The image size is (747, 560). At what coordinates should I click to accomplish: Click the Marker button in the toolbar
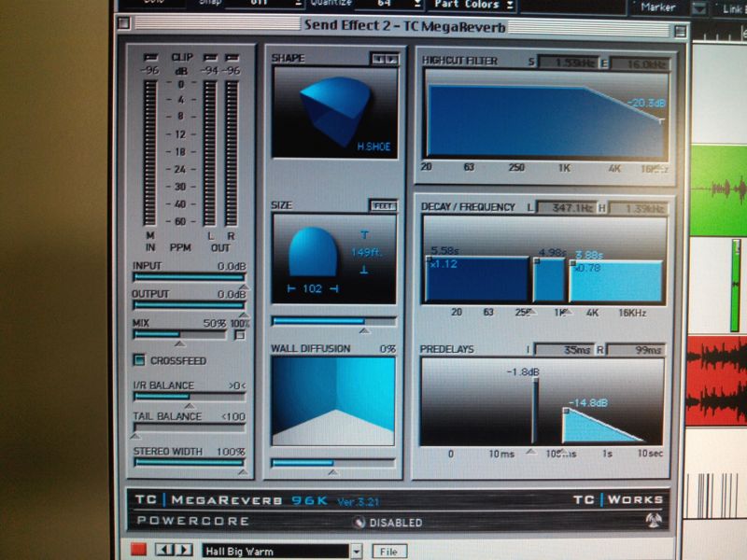(x=658, y=7)
